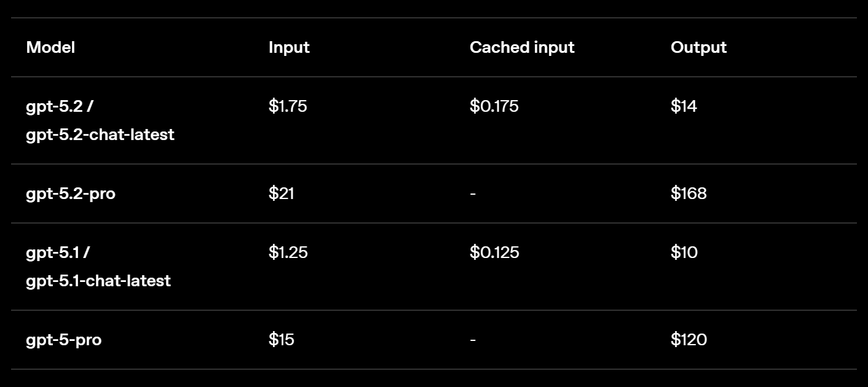The width and height of the screenshot is (868, 387).
Task: Select the $14 output price
Action: [684, 106]
